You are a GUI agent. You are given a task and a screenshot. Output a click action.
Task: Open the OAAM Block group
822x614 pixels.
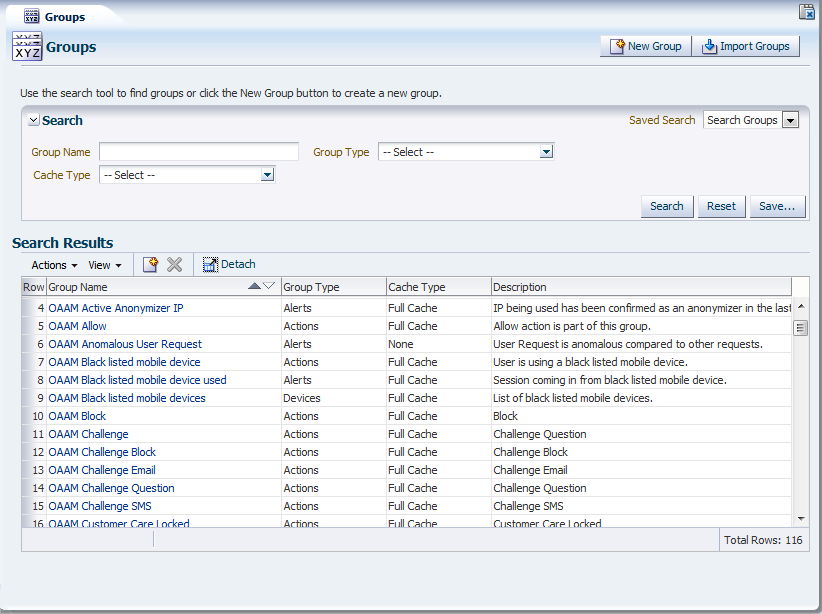click(77, 416)
